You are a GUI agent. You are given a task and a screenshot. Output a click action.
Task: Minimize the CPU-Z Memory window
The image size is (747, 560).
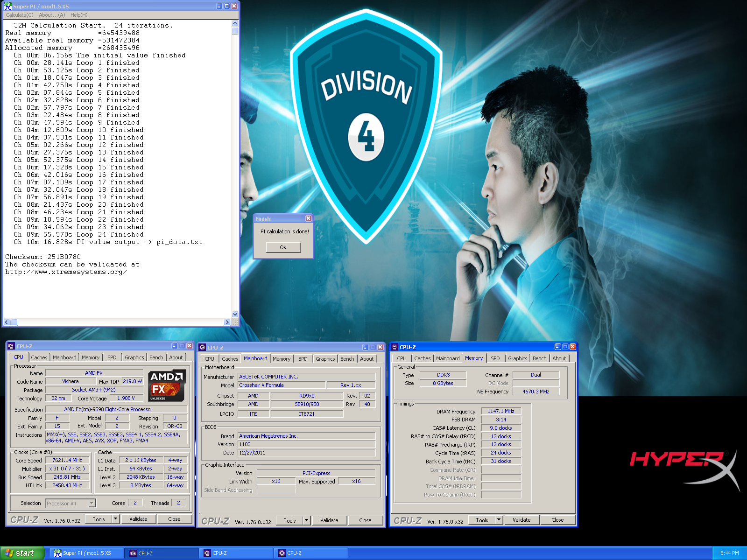557,347
